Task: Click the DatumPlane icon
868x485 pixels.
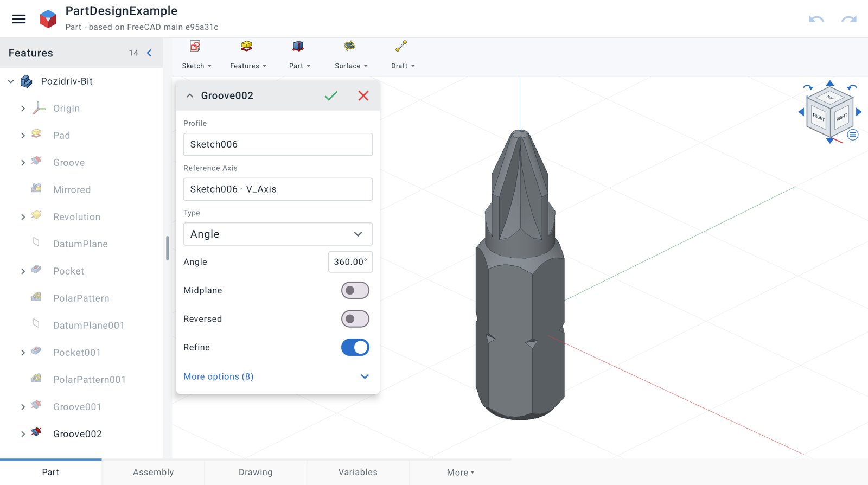Action: click(36, 242)
